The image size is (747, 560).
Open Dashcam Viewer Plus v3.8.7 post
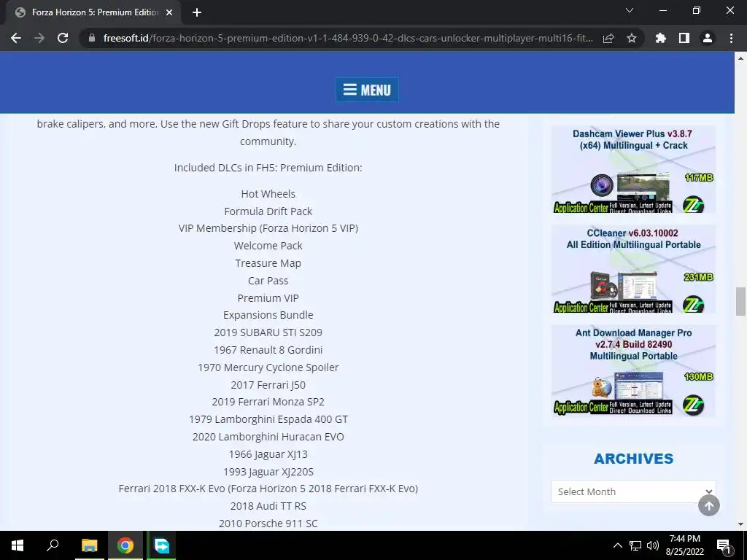(x=633, y=169)
